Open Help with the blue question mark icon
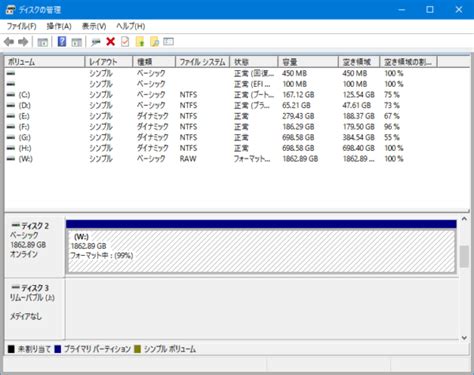 62,42
